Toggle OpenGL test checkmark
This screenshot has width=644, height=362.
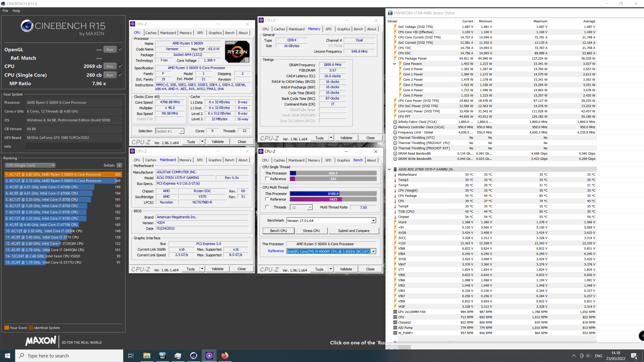pyautogui.click(x=121, y=49)
